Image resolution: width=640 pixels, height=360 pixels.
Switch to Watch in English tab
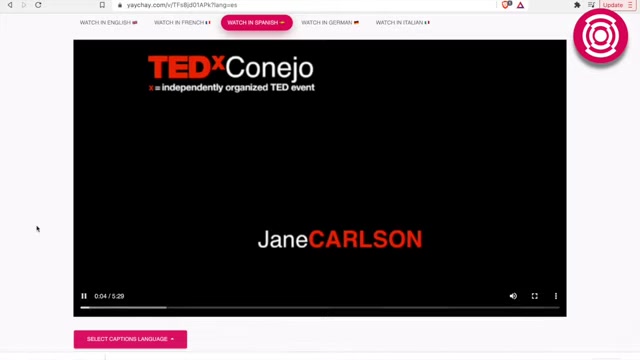pos(109,22)
